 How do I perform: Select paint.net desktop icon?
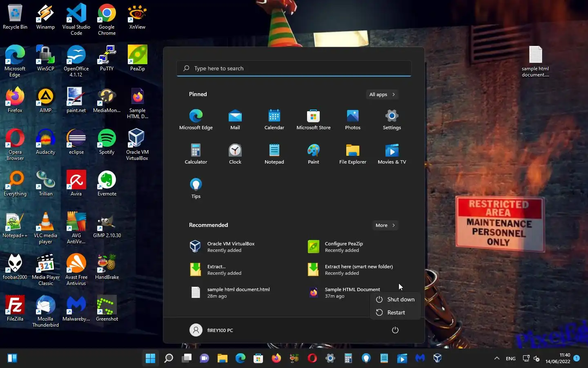tap(76, 100)
